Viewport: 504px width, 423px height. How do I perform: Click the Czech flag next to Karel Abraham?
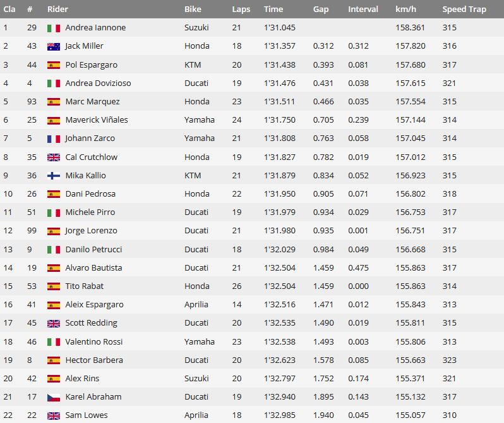point(53,398)
